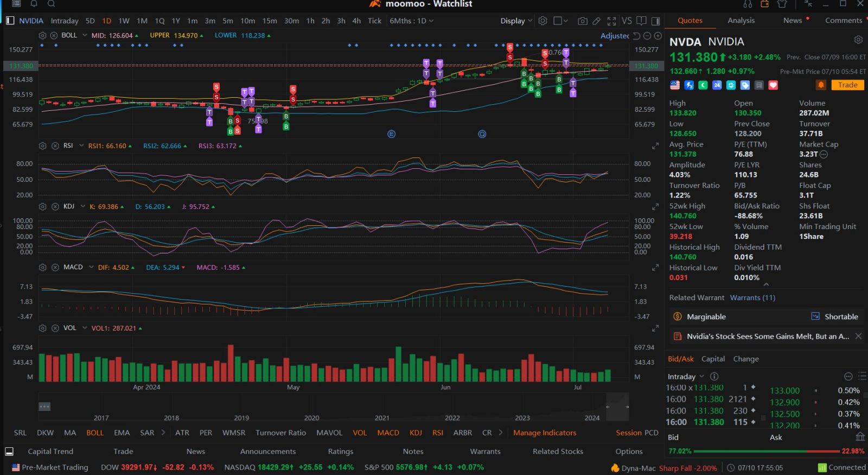868x475 pixels.
Task: Toggle the MACD indicator in bottom bar
Action: [x=388, y=433]
